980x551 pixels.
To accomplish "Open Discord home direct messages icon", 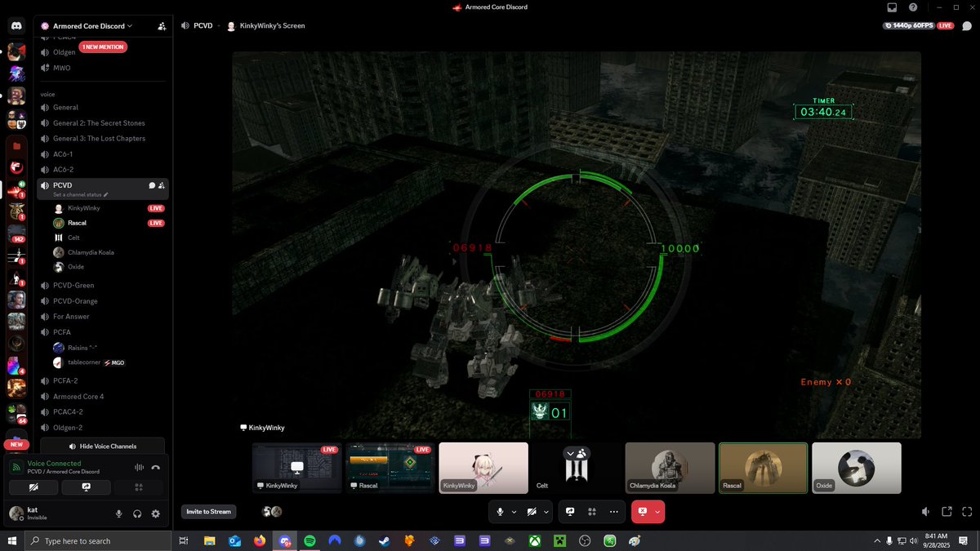I will click(16, 26).
